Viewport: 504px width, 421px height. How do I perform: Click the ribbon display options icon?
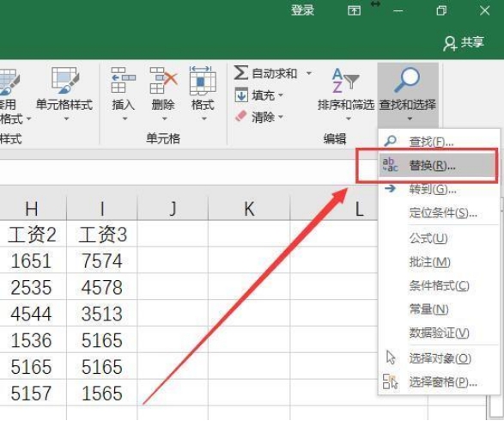354,11
